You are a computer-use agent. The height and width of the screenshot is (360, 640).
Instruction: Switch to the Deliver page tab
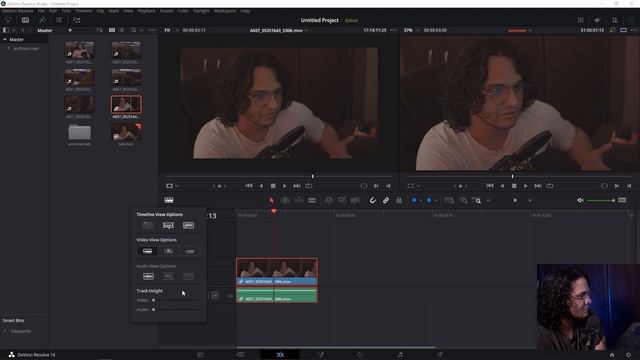(x=440, y=355)
